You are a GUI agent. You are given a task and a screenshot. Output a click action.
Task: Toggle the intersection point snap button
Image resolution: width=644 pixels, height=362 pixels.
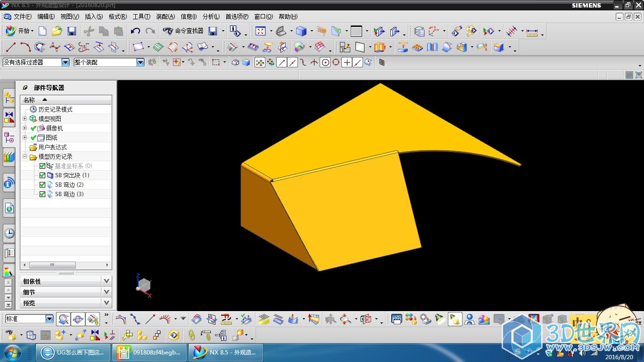(314, 62)
